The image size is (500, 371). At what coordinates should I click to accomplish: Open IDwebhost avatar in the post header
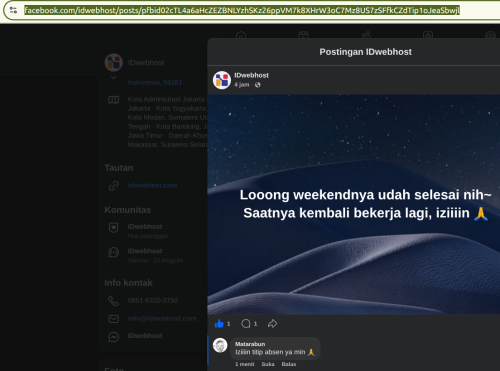tap(222, 80)
